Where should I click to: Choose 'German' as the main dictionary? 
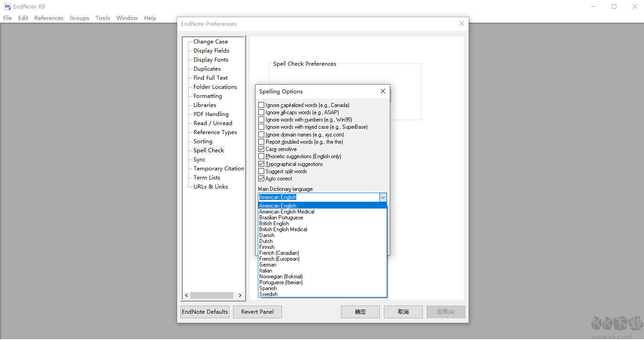(267, 265)
